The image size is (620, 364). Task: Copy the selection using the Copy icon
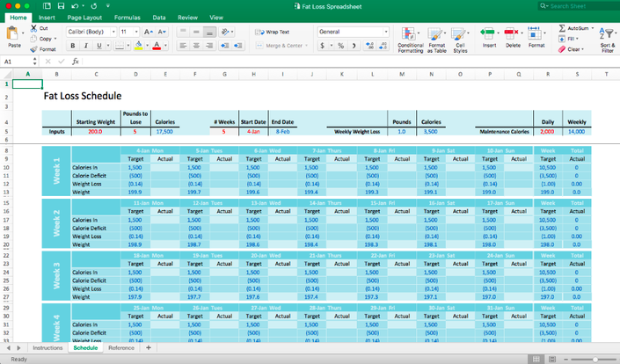[33, 39]
